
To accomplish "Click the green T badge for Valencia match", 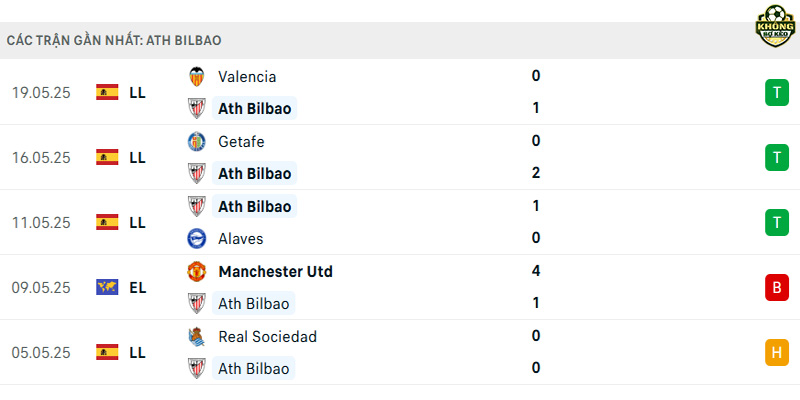I will point(777,92).
